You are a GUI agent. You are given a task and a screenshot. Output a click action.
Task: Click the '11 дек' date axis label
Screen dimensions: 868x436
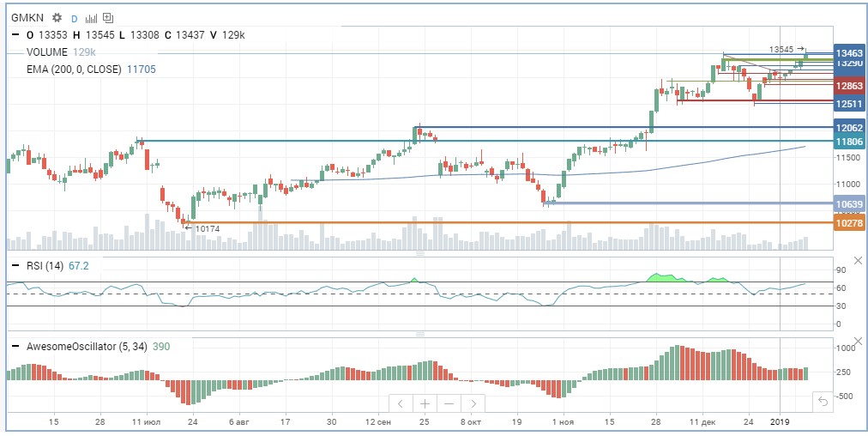(x=702, y=421)
